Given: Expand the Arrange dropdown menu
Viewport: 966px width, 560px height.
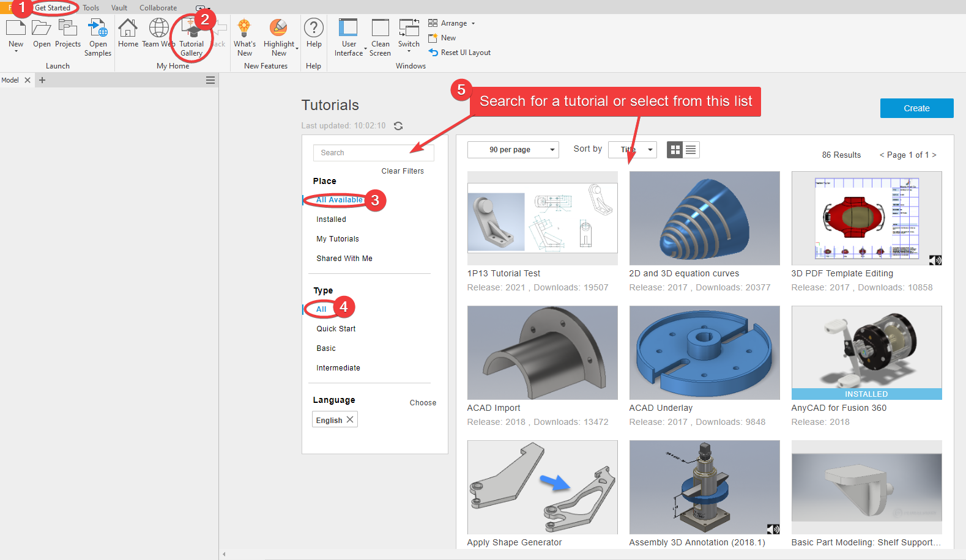Looking at the screenshot, I should (x=453, y=23).
